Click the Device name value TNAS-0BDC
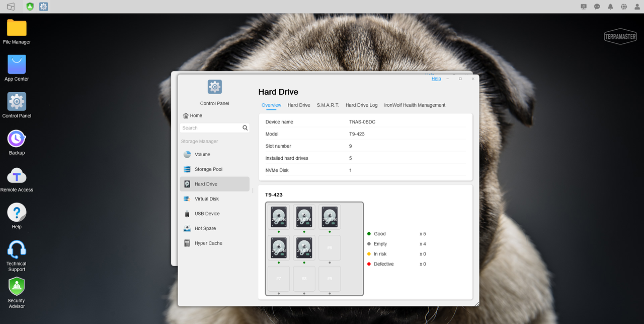The height and width of the screenshot is (324, 644). click(x=362, y=122)
